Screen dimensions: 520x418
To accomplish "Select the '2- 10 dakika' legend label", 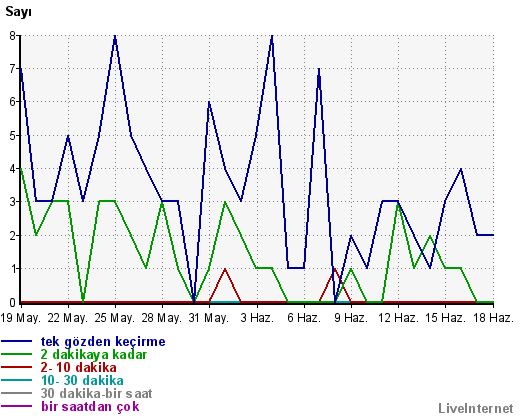I will (x=79, y=367).
